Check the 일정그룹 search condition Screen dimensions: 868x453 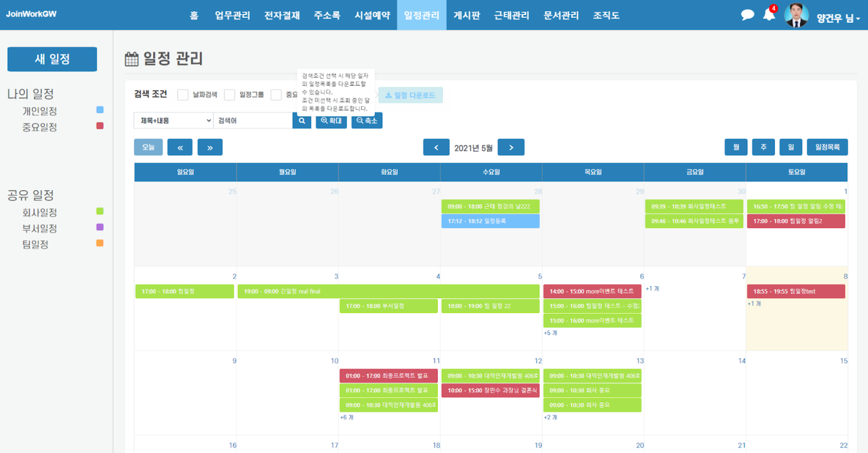[230, 95]
